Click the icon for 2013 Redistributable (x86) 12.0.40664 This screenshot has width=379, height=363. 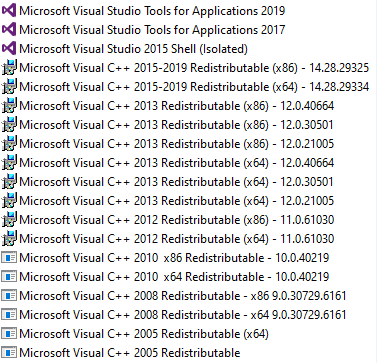(9, 106)
